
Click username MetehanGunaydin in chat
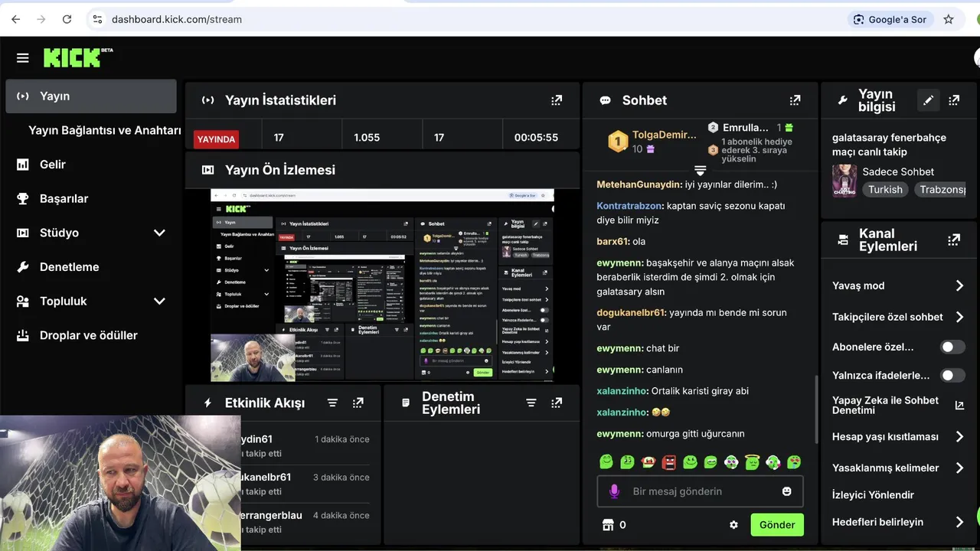point(639,184)
